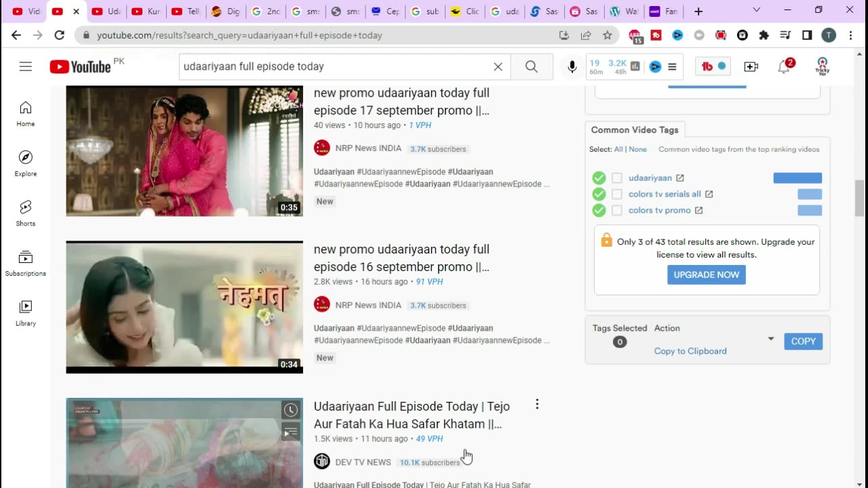Tick the colors tv serials all checkbox

click(x=616, y=195)
